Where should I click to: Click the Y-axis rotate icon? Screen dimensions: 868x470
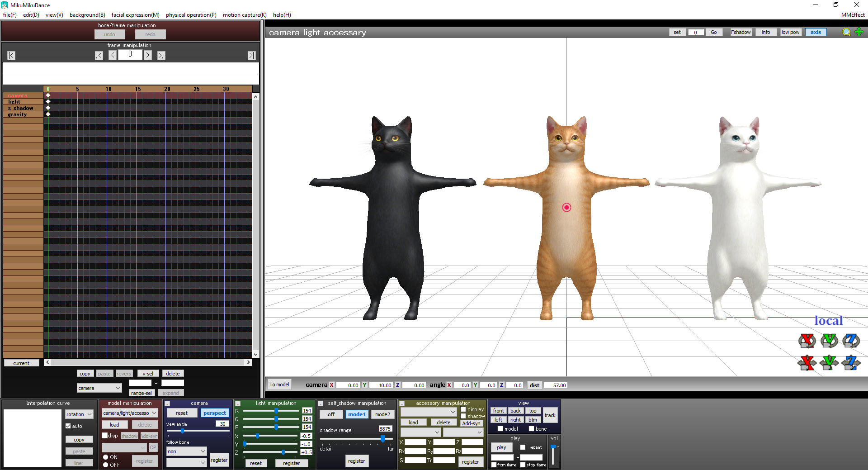(829, 341)
